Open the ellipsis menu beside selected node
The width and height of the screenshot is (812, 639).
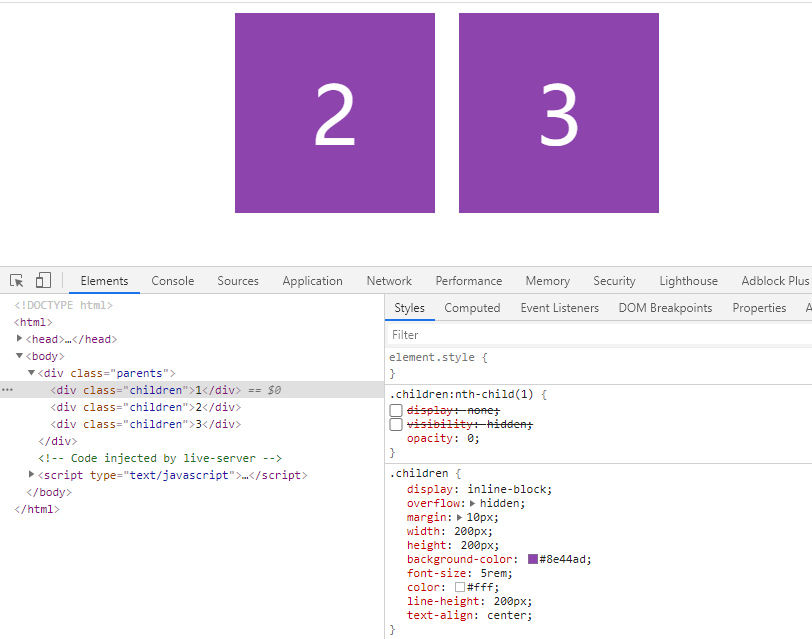pyautogui.click(x=7, y=390)
